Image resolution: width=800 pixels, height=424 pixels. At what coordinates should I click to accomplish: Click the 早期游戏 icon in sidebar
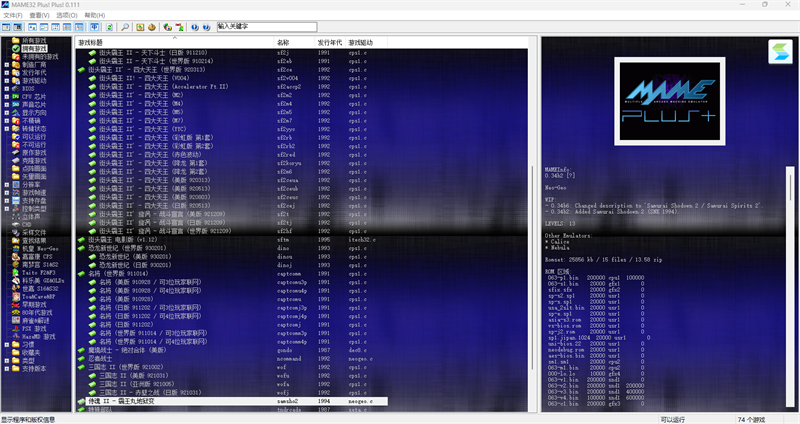(16, 305)
